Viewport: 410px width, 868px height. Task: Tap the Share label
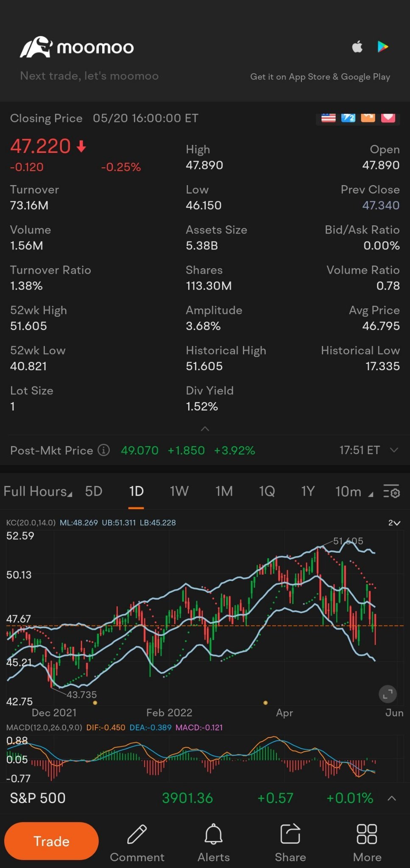290,857
